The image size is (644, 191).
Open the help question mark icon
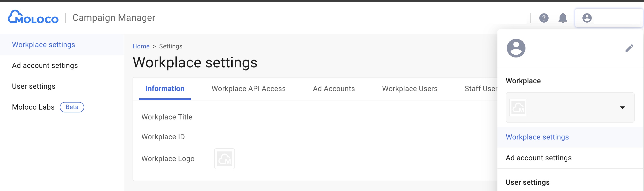click(x=544, y=18)
